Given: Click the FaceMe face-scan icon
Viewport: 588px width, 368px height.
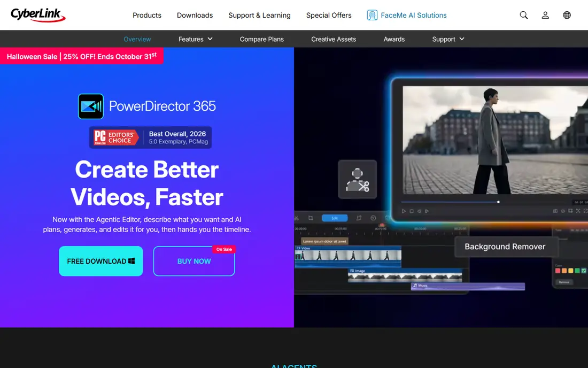Looking at the screenshot, I should (x=372, y=15).
